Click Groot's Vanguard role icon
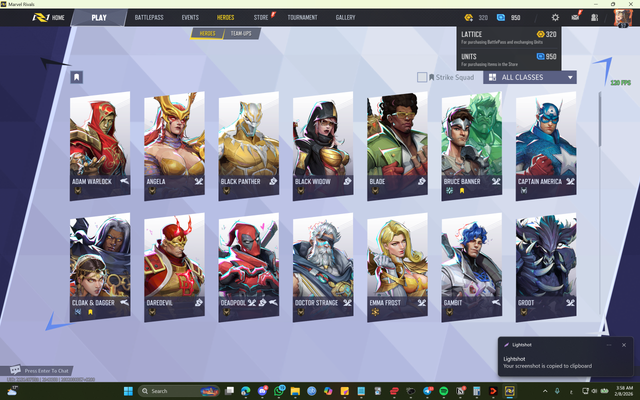 pos(570,302)
